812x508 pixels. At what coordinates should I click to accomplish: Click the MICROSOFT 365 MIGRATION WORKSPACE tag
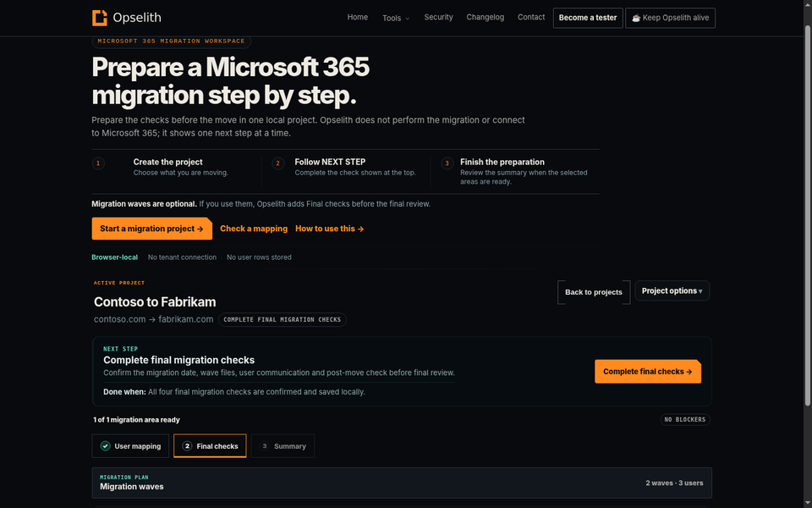[x=172, y=41]
